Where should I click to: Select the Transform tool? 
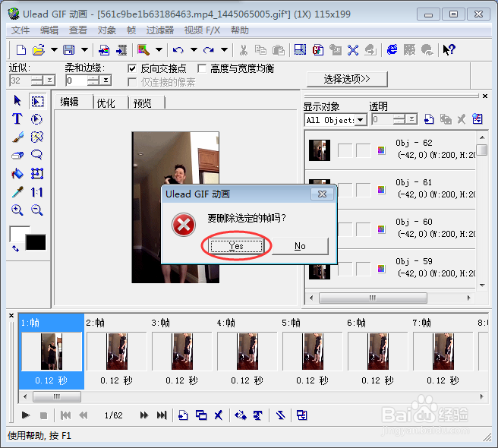tap(37, 173)
